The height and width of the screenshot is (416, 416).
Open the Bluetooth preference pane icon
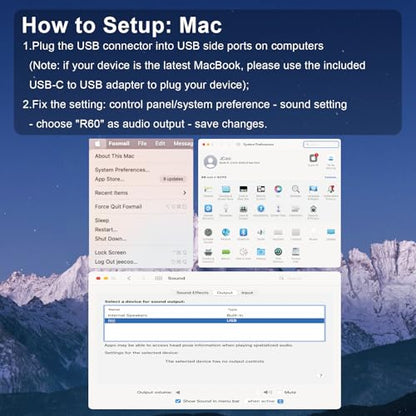point(243,232)
